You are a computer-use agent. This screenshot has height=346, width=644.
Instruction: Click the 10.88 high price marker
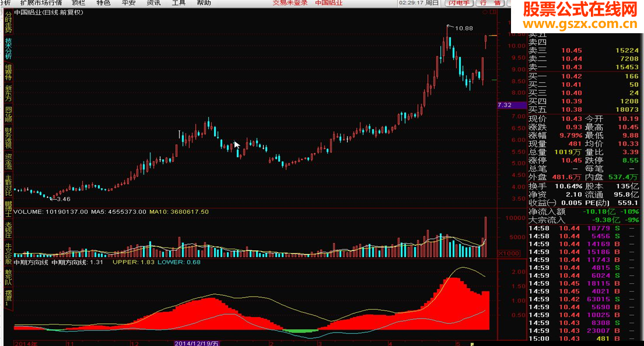point(464,29)
